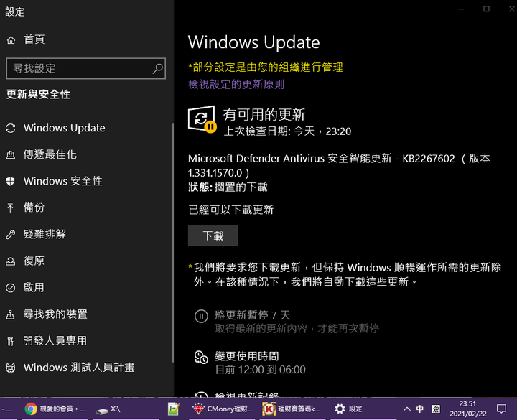
Task: Show hidden system tray icons
Action: (407, 409)
